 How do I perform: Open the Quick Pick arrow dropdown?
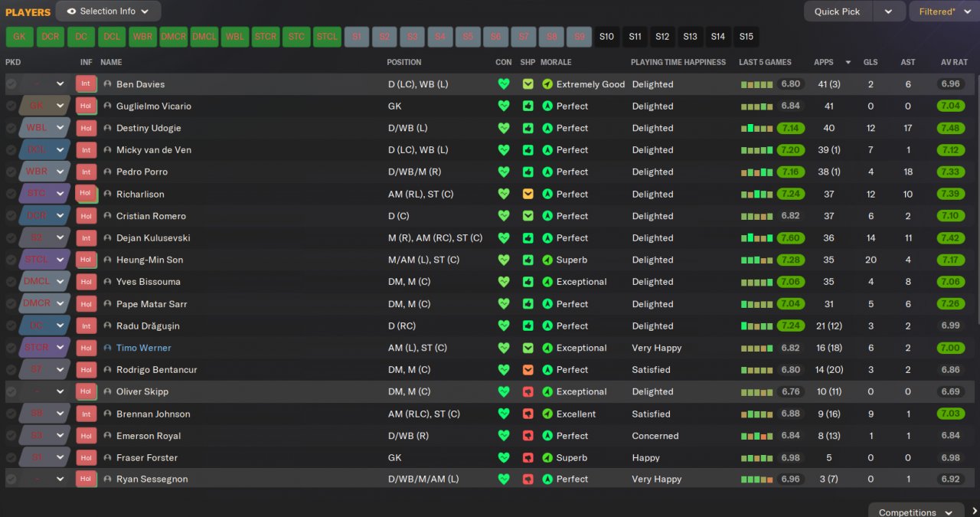888,11
